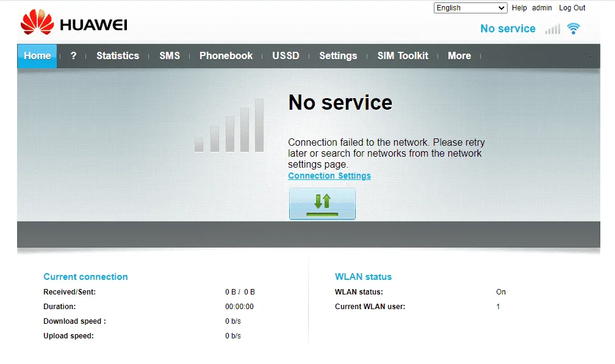Screen dimensions: 615x364
Task: Click the No service status text in header
Action: [508, 29]
